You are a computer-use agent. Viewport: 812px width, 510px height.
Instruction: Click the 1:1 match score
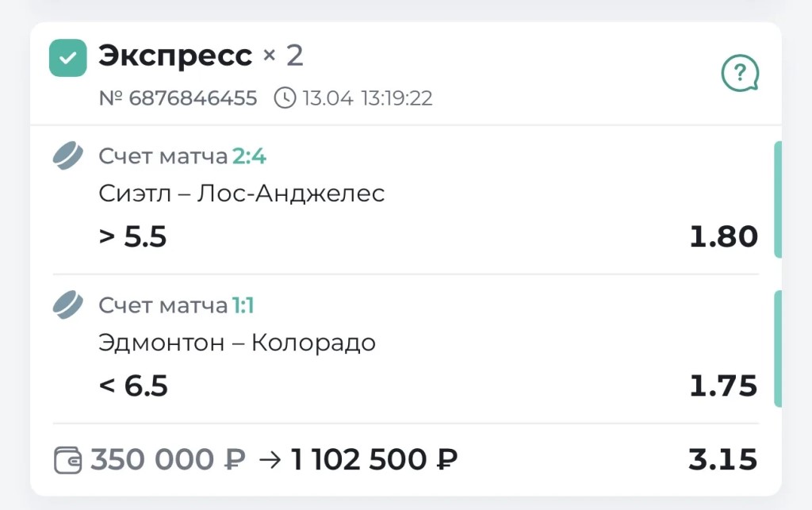coord(243,305)
